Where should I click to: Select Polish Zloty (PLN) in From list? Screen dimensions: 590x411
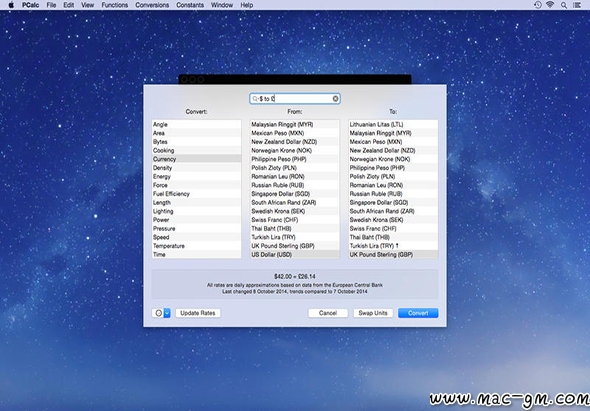point(295,167)
